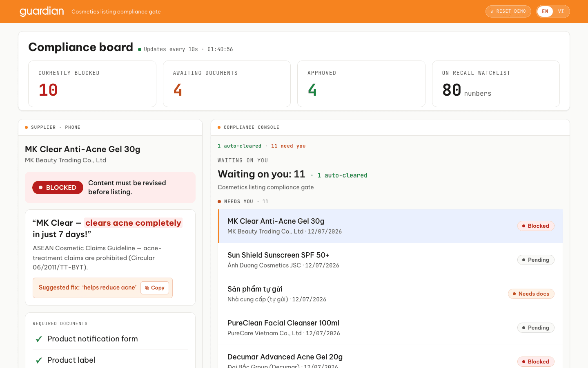Screen dimensions: 588x368
Task: Click the 'Cosmetics listing compliance gate' header subtitle
Action: (116, 12)
